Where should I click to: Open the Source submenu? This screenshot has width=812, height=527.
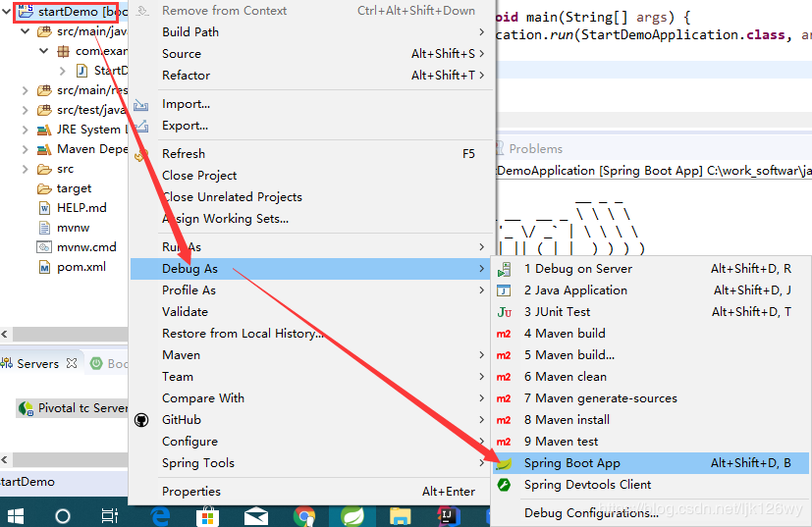(x=310, y=54)
